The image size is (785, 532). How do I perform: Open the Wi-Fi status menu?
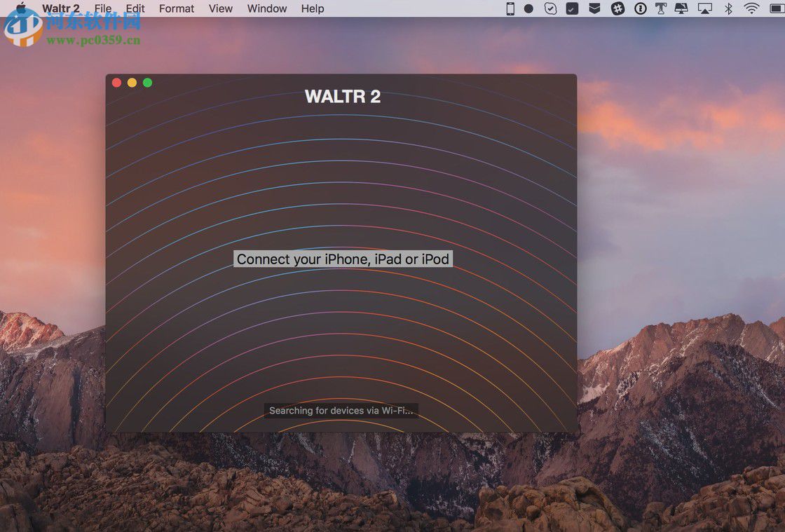click(751, 8)
